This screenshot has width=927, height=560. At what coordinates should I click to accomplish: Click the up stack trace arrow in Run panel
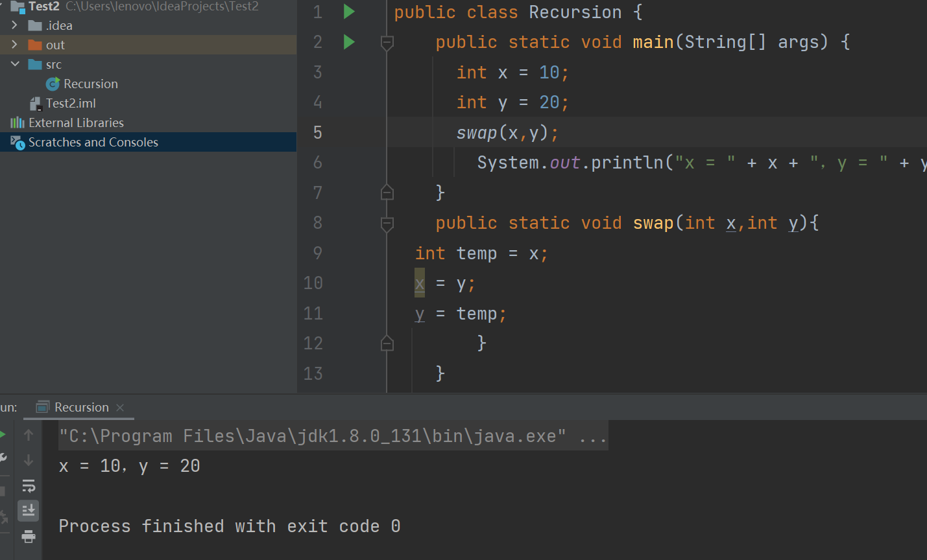pyautogui.click(x=29, y=435)
